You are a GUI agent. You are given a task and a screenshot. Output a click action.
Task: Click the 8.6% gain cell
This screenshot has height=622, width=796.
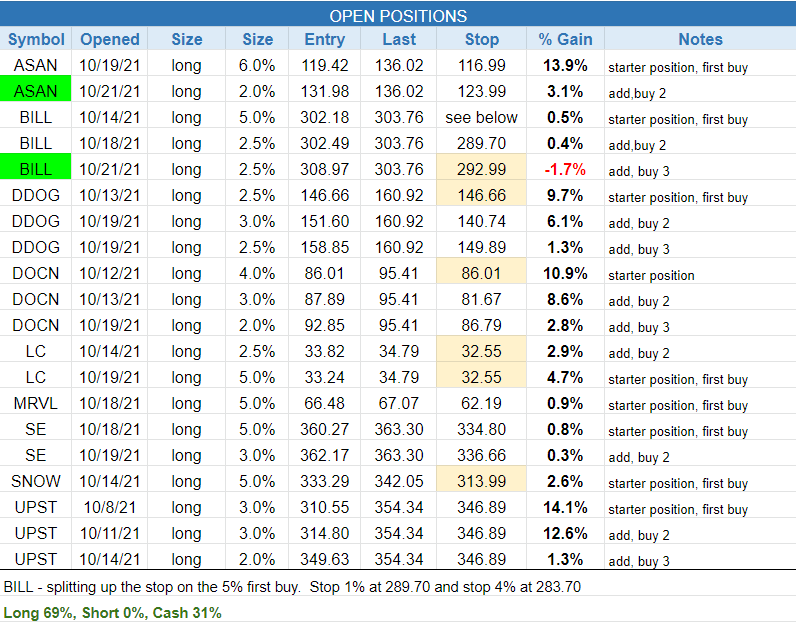[565, 299]
